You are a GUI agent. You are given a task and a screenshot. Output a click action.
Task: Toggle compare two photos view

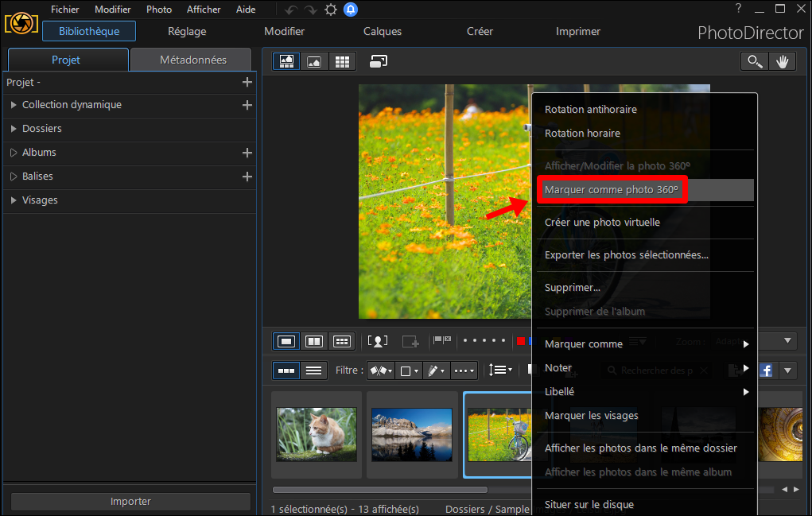point(314,341)
